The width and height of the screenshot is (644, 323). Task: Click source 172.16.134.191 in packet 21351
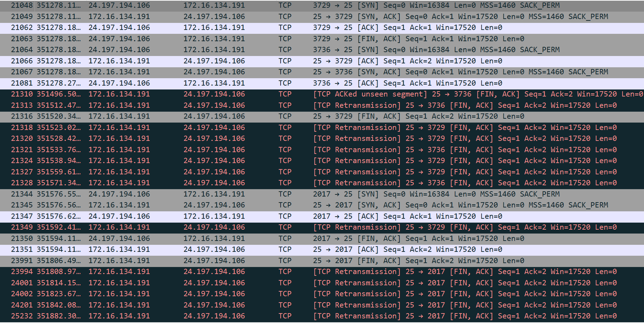coord(119,249)
